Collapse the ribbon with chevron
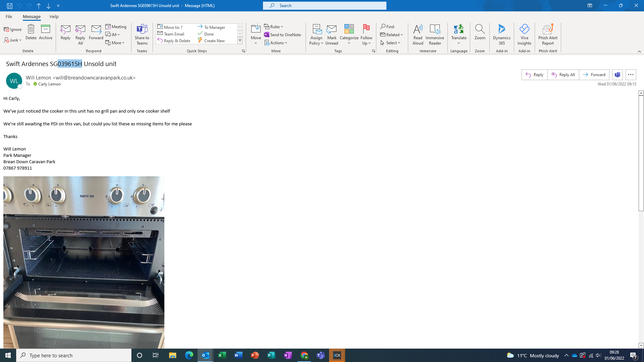Image resolution: width=644 pixels, height=362 pixels. coord(639,51)
